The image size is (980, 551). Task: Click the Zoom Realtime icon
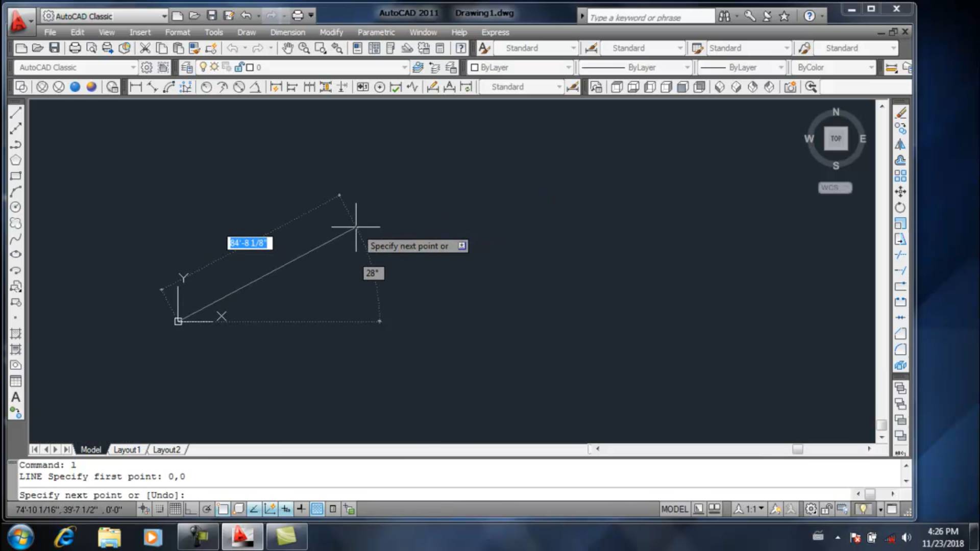tap(304, 48)
